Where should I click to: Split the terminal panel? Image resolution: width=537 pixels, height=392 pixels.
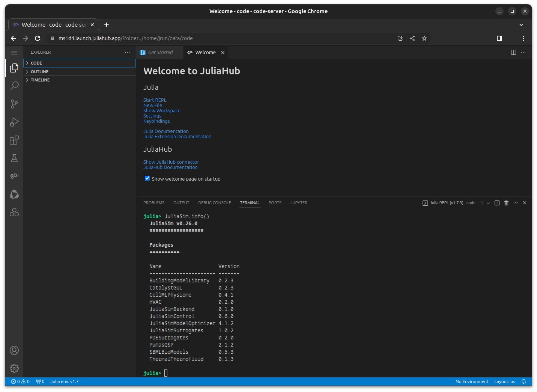(497, 203)
